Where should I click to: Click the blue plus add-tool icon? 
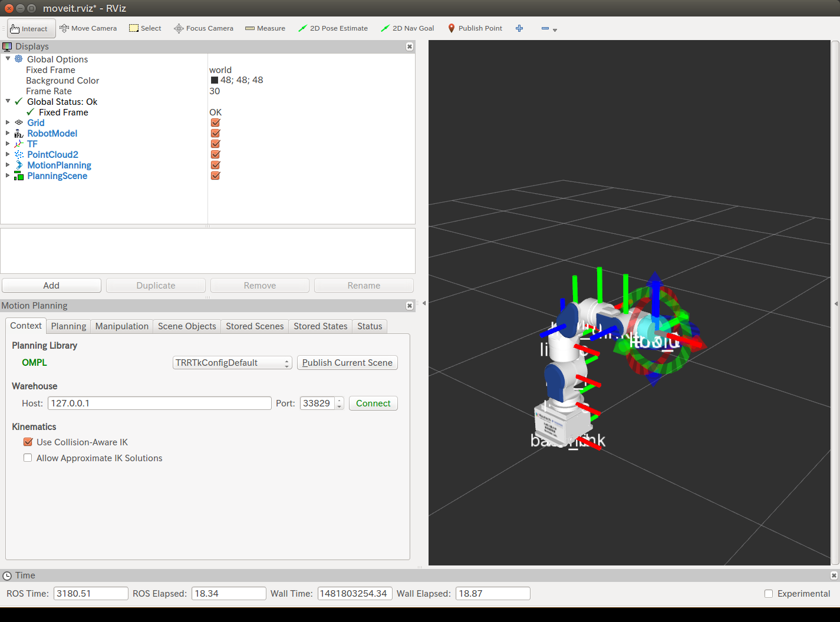[519, 28]
